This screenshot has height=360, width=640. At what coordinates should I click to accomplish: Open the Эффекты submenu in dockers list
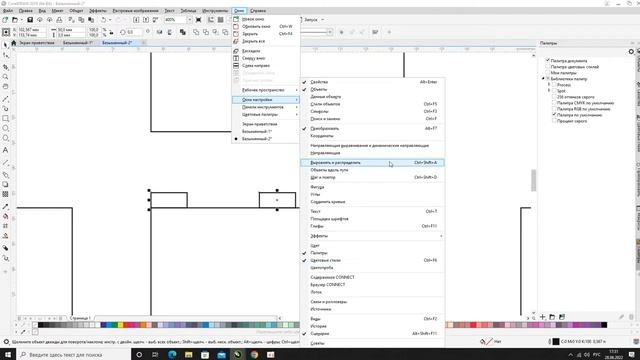(372, 236)
